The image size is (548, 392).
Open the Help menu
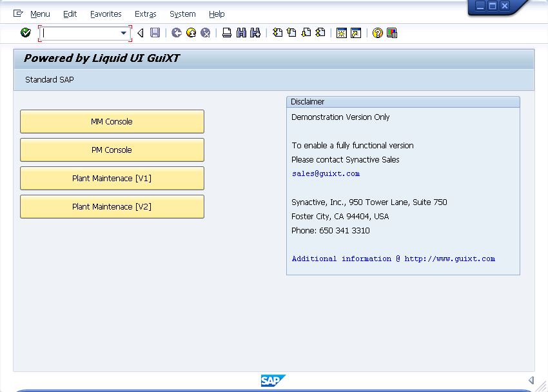coord(217,14)
